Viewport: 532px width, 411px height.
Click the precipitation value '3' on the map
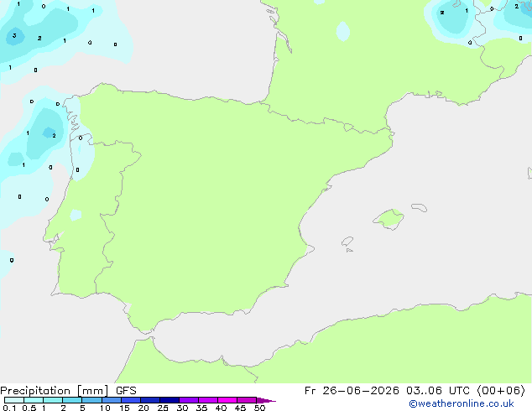[14, 35]
